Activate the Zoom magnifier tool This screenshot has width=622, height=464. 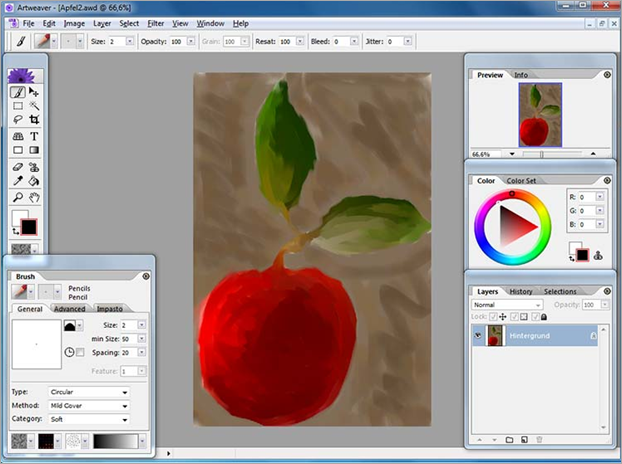point(18,198)
